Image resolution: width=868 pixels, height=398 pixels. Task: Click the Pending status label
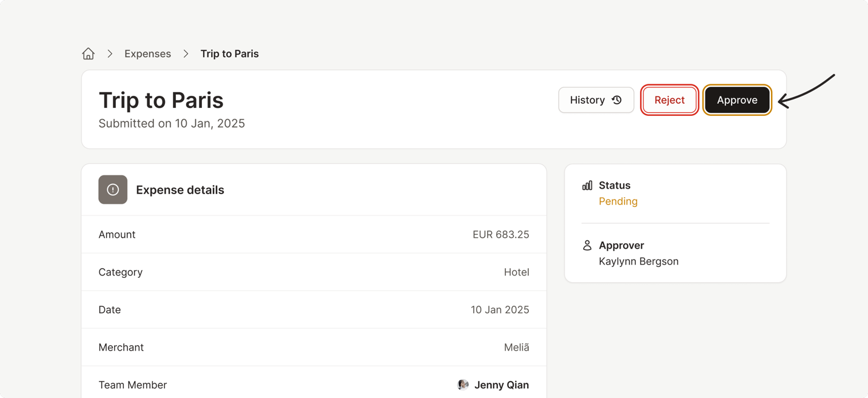click(x=617, y=201)
